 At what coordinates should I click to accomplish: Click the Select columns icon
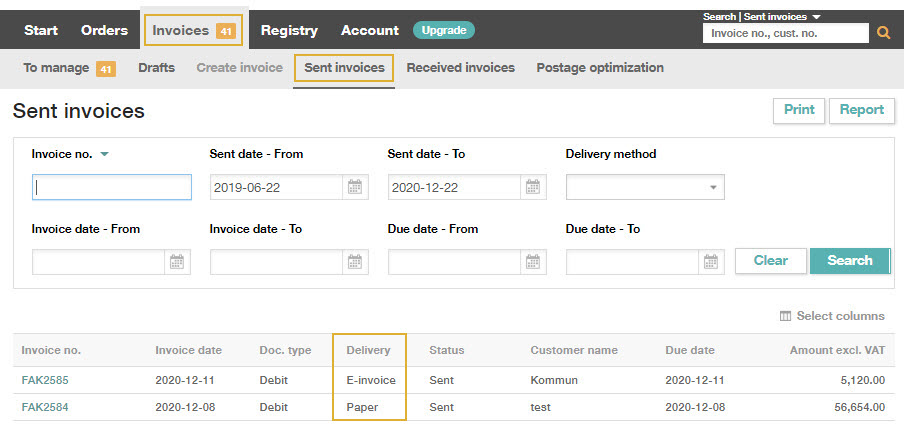[x=785, y=316]
